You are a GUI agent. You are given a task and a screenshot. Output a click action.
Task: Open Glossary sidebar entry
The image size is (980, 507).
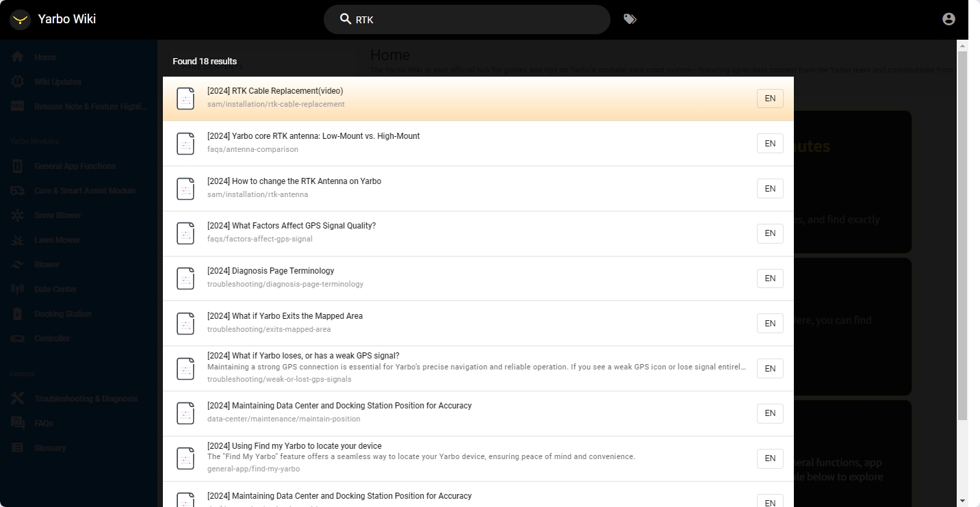(x=79, y=448)
